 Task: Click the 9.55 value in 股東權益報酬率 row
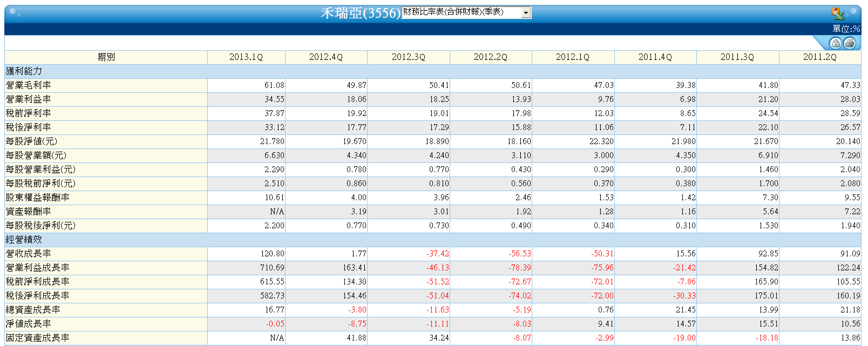pos(852,198)
